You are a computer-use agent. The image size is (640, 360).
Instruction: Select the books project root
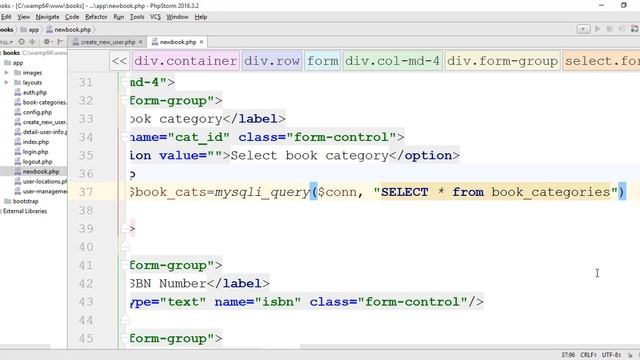(11, 53)
